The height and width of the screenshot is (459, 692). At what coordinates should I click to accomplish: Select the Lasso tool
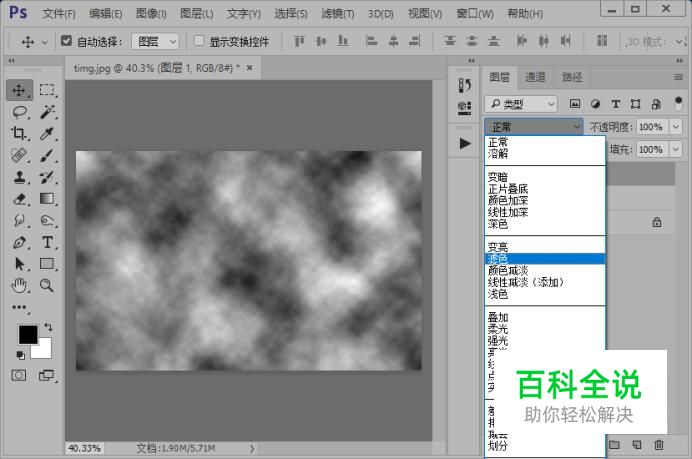(x=19, y=112)
